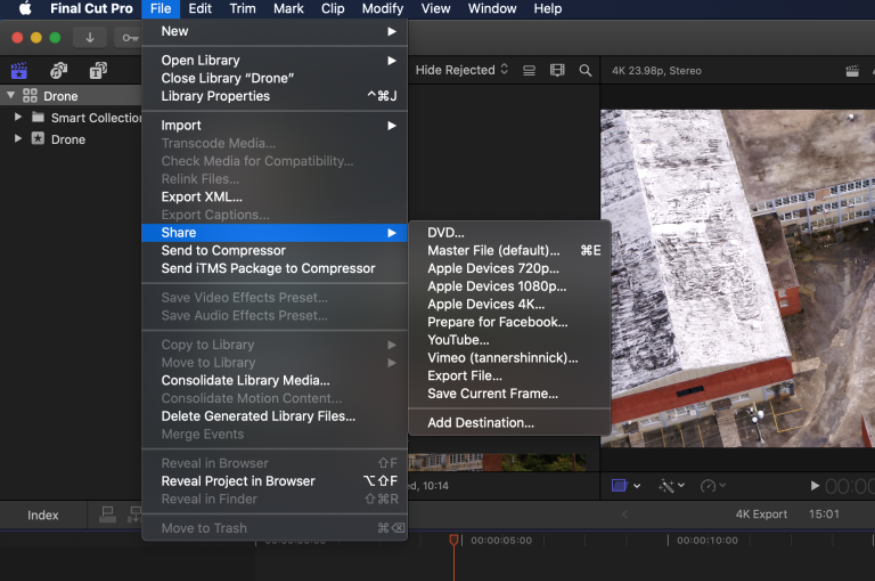Open the Import submenu
875x581 pixels.
coord(275,126)
